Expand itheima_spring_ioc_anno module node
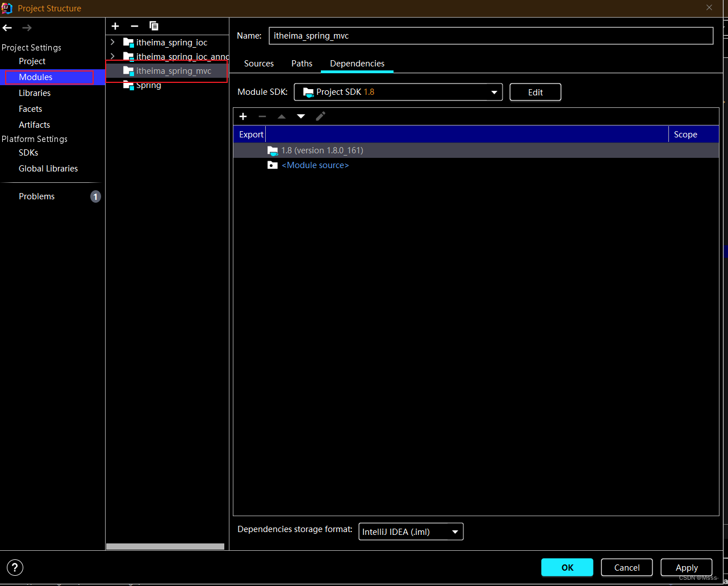 pos(112,57)
